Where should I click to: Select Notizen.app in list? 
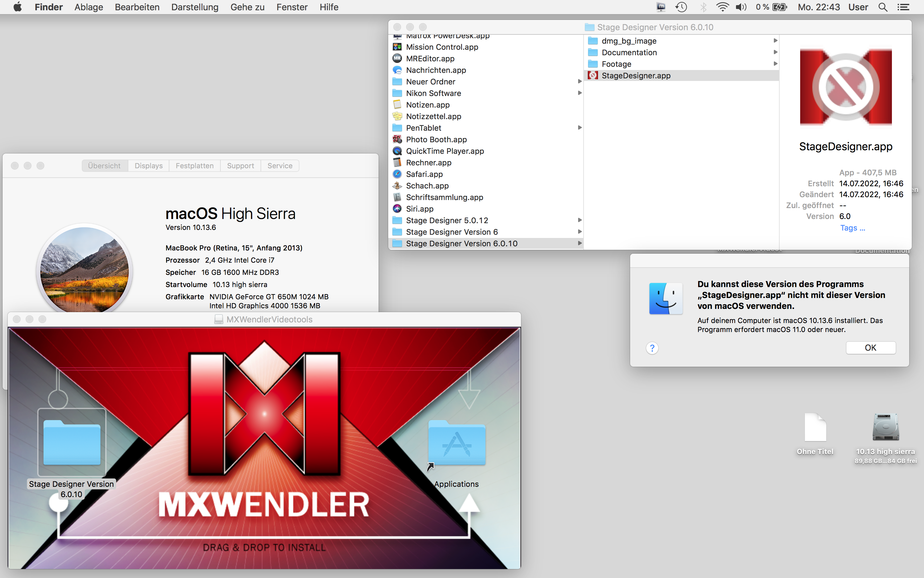(x=486, y=105)
